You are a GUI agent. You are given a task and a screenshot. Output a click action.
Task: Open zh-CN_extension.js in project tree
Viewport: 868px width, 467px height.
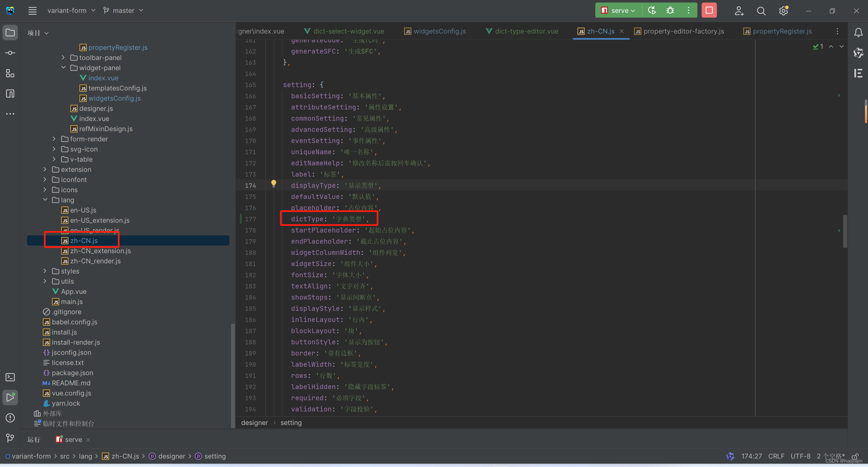[100, 251]
